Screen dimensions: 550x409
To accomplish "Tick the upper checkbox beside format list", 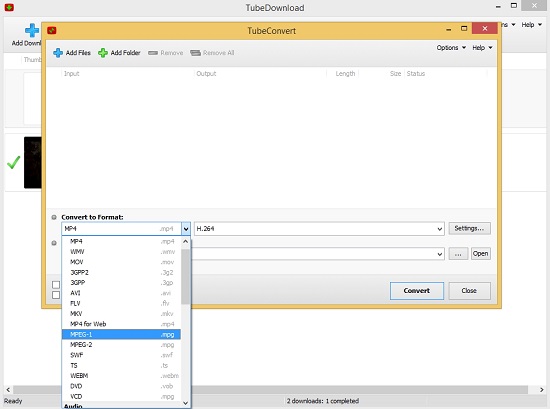I will pyautogui.click(x=56, y=284).
